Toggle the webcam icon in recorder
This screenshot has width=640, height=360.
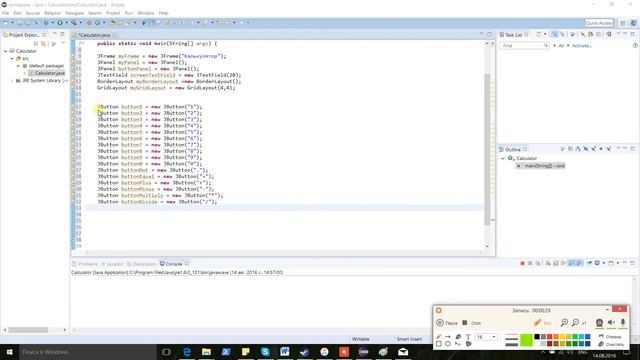coord(599,323)
